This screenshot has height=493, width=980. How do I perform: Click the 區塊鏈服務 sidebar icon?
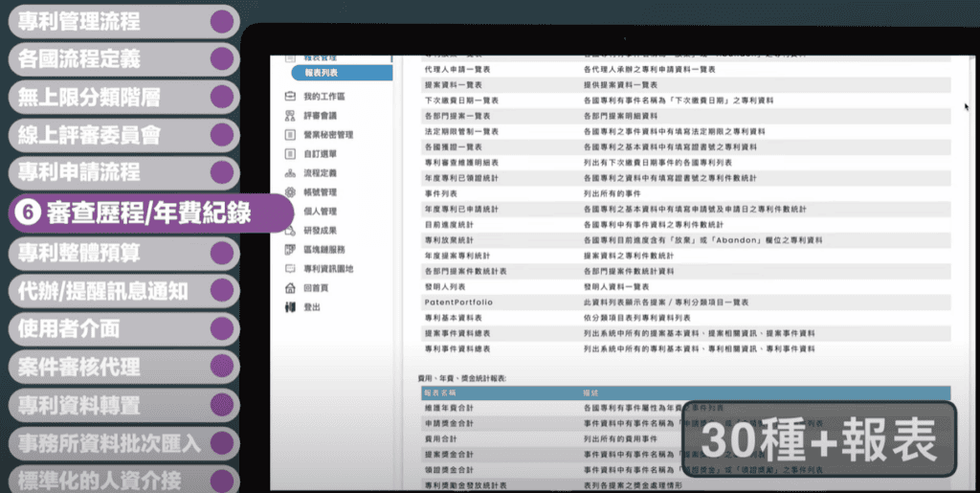[290, 249]
